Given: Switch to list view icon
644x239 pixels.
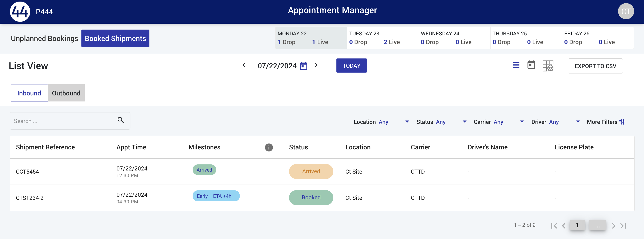Looking at the screenshot, I should 516,65.
